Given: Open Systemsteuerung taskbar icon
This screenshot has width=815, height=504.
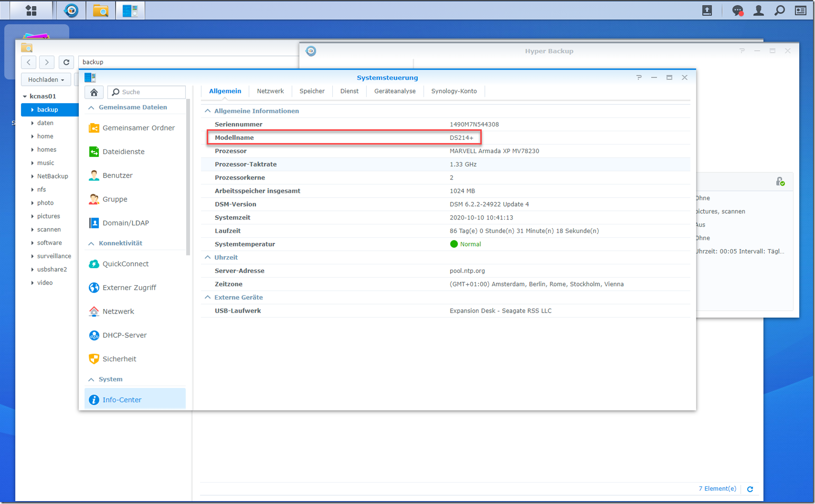Looking at the screenshot, I should pyautogui.click(x=130, y=10).
